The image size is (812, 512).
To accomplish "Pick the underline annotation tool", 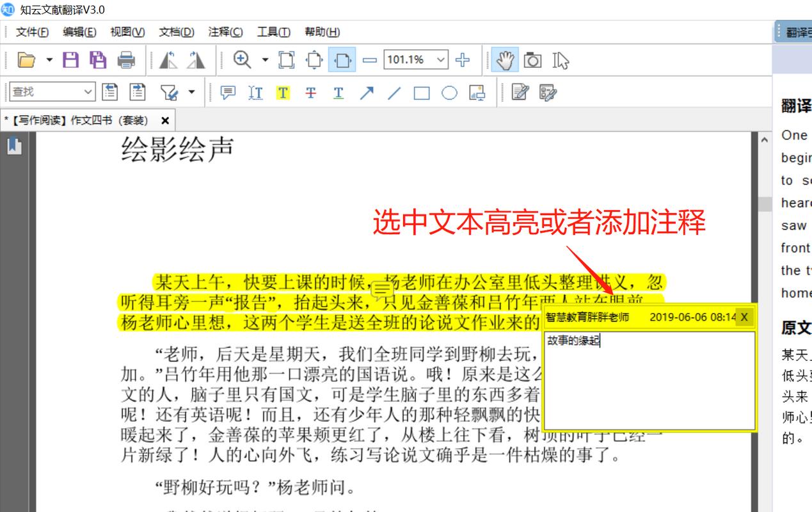I will [x=337, y=92].
